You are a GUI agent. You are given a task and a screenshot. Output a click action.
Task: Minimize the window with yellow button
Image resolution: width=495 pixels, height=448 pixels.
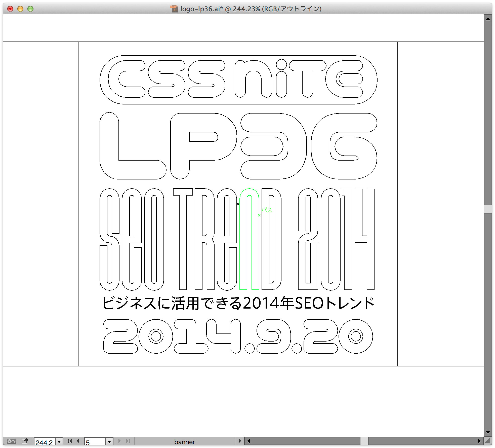point(20,9)
